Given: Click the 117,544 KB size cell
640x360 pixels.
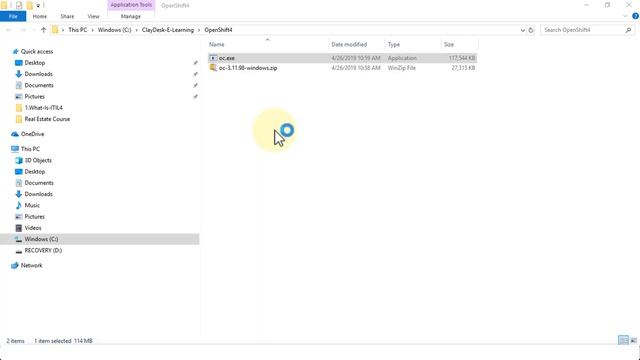Looking at the screenshot, I should 462,58.
